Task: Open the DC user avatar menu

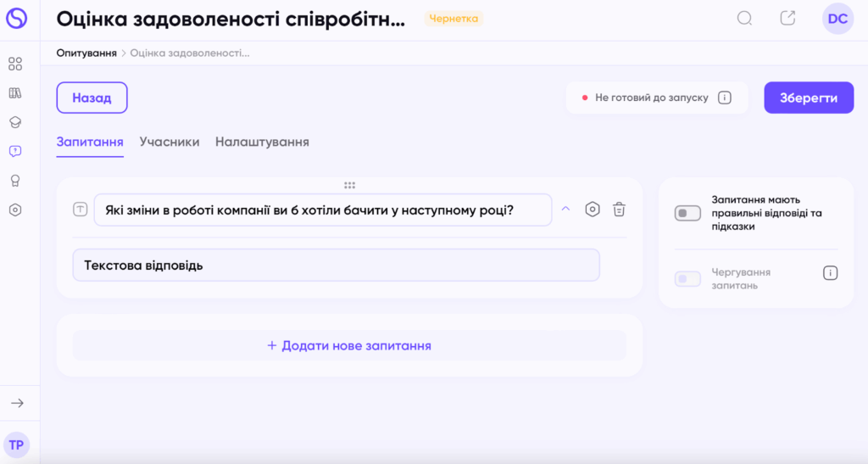Action: [837, 19]
